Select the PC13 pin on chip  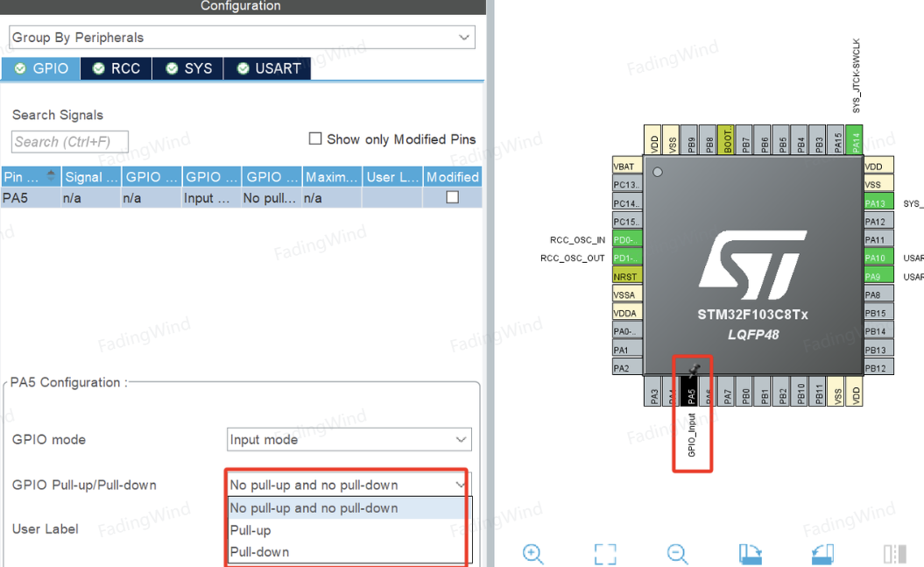click(627, 185)
